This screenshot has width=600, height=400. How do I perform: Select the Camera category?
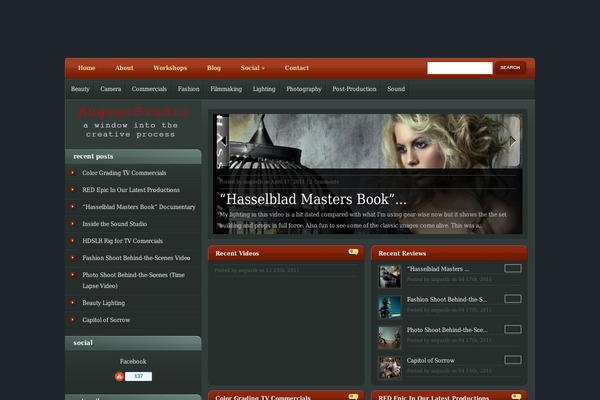coord(111,89)
